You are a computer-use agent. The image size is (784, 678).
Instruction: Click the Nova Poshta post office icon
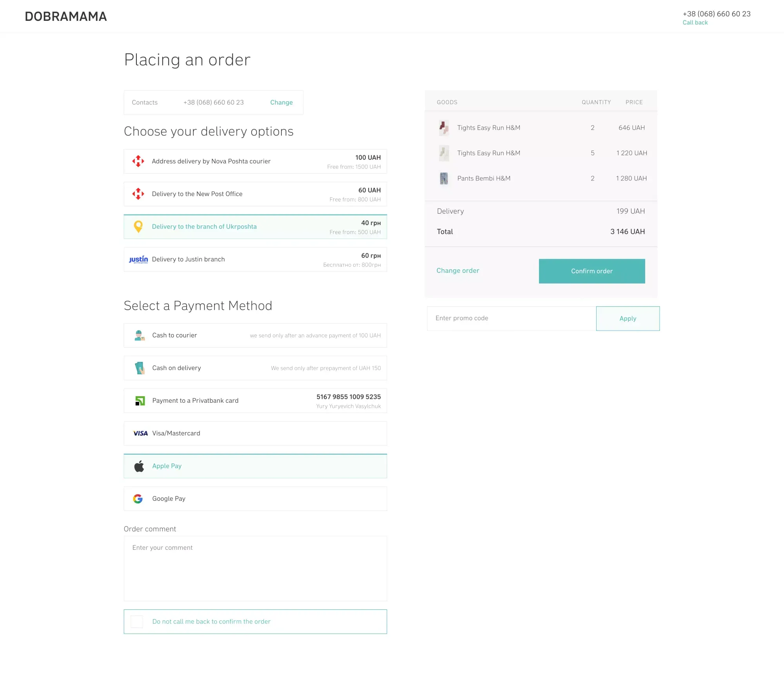[139, 194]
